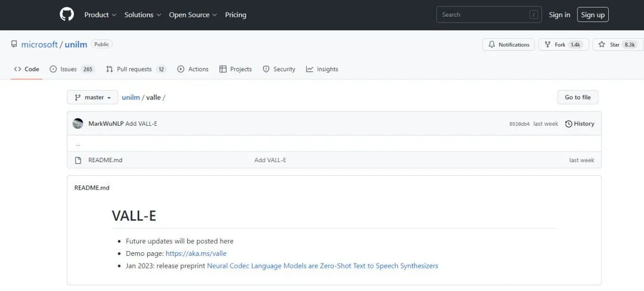Expand the Open Source menu
Screen dimensions: 644x291
pos(193,15)
